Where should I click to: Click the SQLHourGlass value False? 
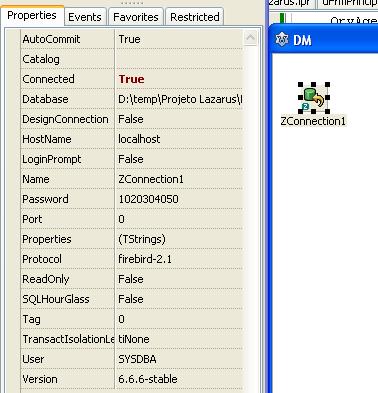[131, 299]
